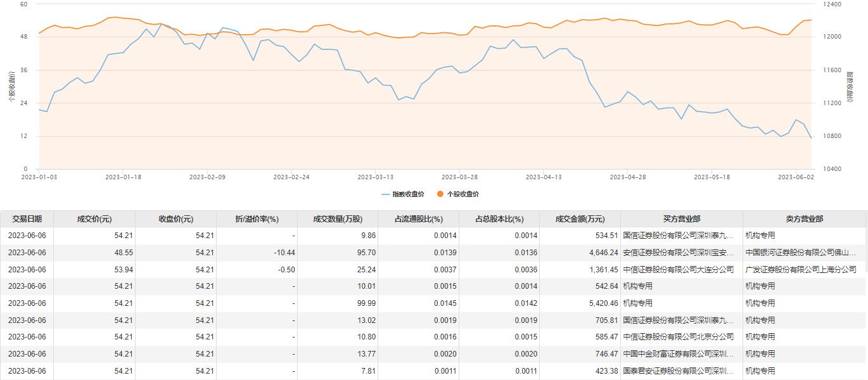Viewport: 868px width, 380px height.
Task: Sort table by 交易日期 column header
Action: click(27, 219)
